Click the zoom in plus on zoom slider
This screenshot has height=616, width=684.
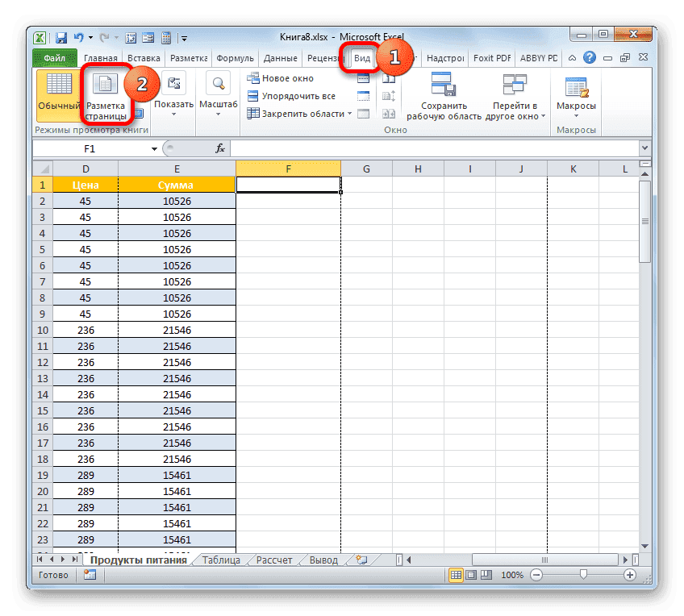click(629, 575)
